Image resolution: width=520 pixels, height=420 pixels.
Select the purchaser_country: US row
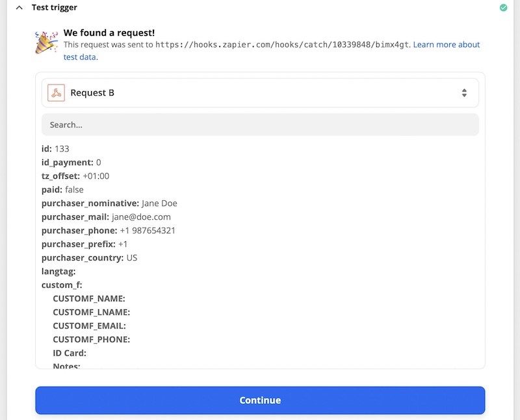coord(89,257)
